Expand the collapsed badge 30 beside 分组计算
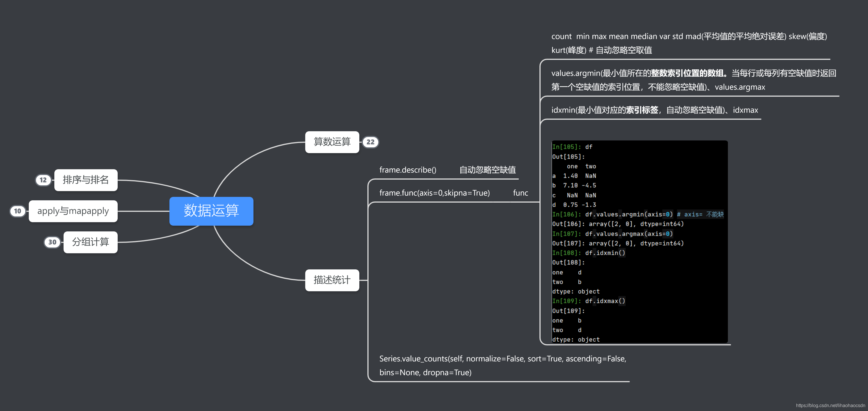 (52, 242)
